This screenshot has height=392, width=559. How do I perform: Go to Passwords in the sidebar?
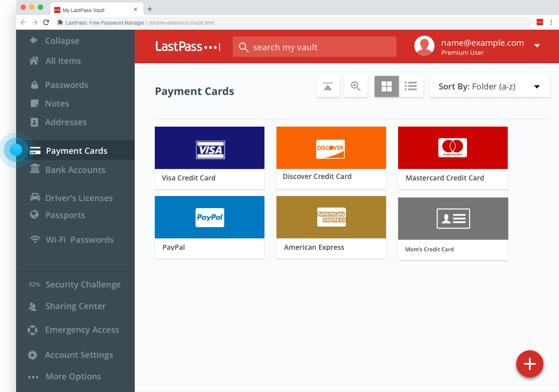coord(66,85)
